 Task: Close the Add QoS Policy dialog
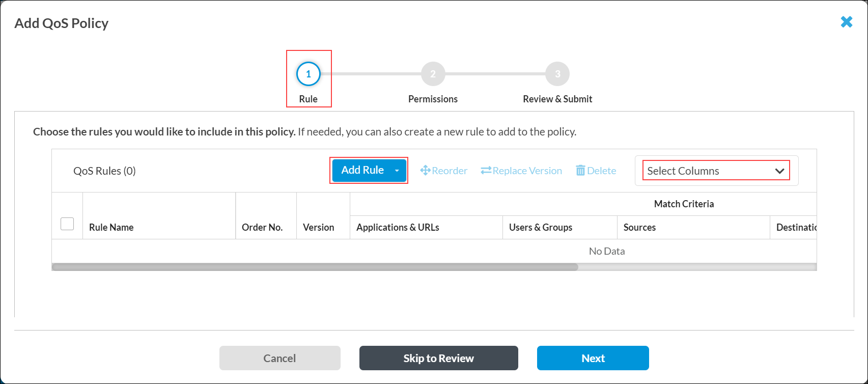point(846,22)
